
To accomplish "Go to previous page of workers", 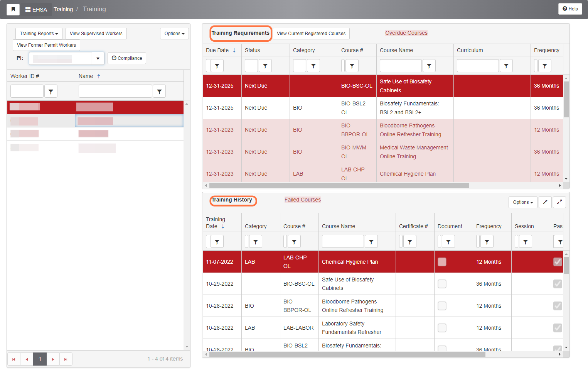I will pyautogui.click(x=27, y=359).
